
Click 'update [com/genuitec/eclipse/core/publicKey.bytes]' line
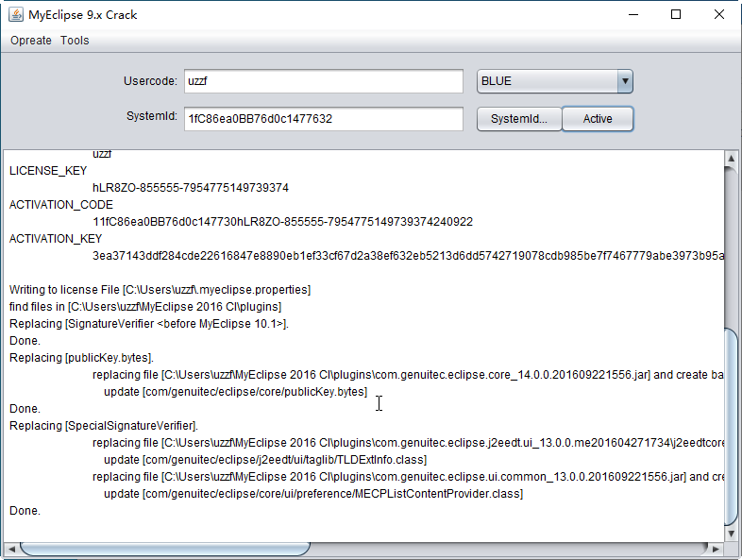coord(236,392)
